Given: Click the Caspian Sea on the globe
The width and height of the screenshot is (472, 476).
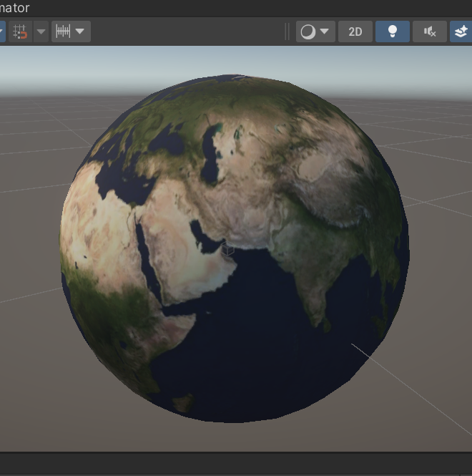Looking at the screenshot, I should [x=210, y=155].
